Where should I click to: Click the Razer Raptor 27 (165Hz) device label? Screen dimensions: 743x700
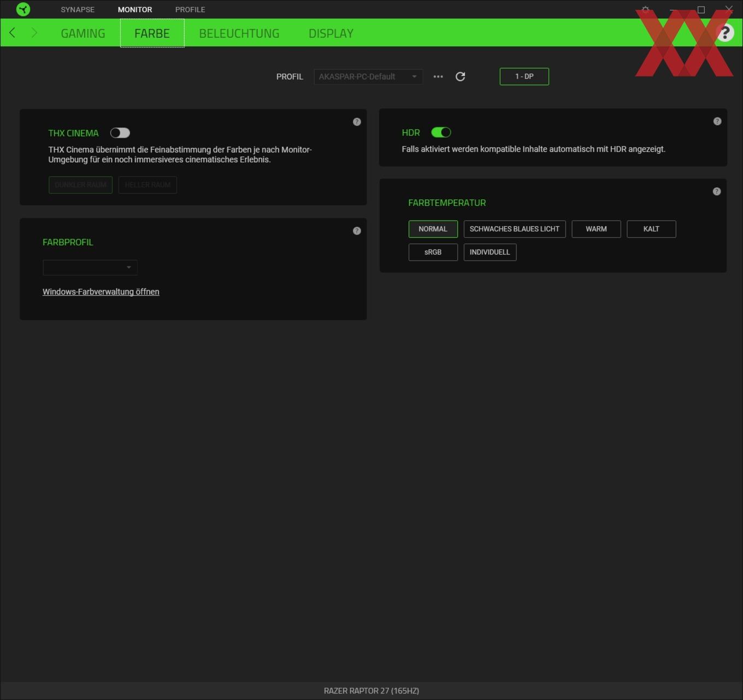point(371,691)
